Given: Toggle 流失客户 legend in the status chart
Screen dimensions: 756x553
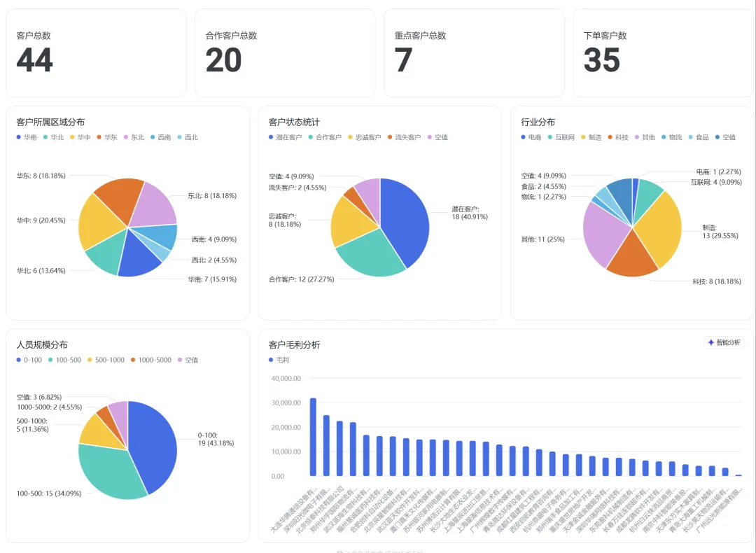Looking at the screenshot, I should pyautogui.click(x=405, y=137).
